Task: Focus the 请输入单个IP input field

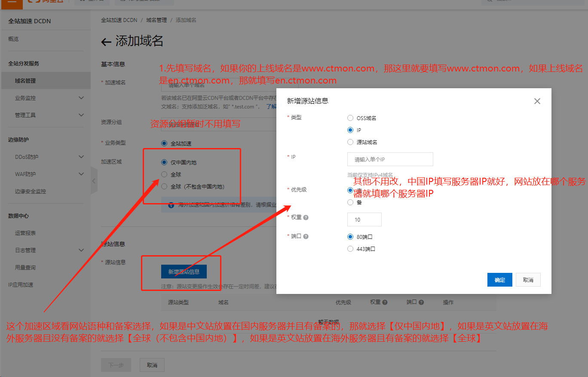Action: [x=390, y=159]
